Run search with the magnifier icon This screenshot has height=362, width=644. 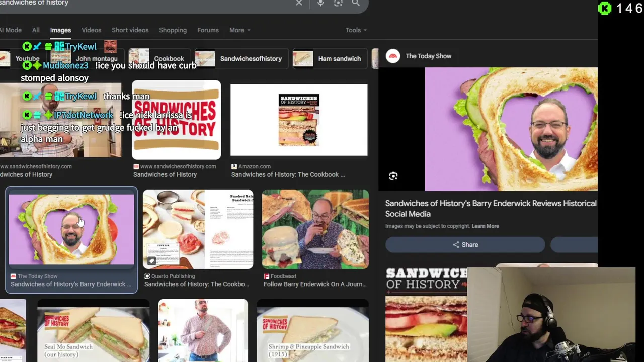(x=356, y=3)
